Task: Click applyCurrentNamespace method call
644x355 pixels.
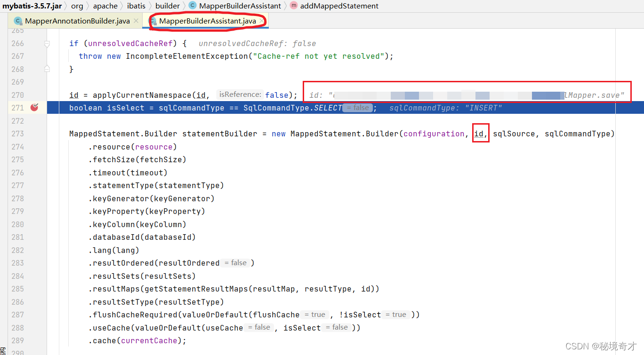Action: click(142, 95)
